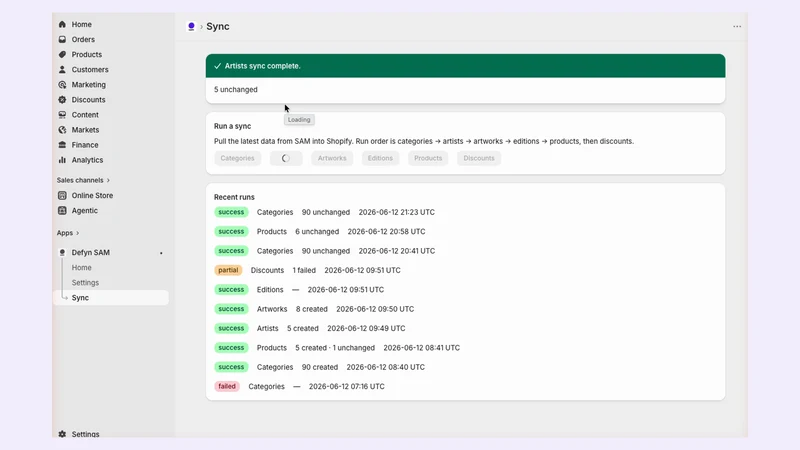Click the Discounts badge icon

(x=62, y=99)
